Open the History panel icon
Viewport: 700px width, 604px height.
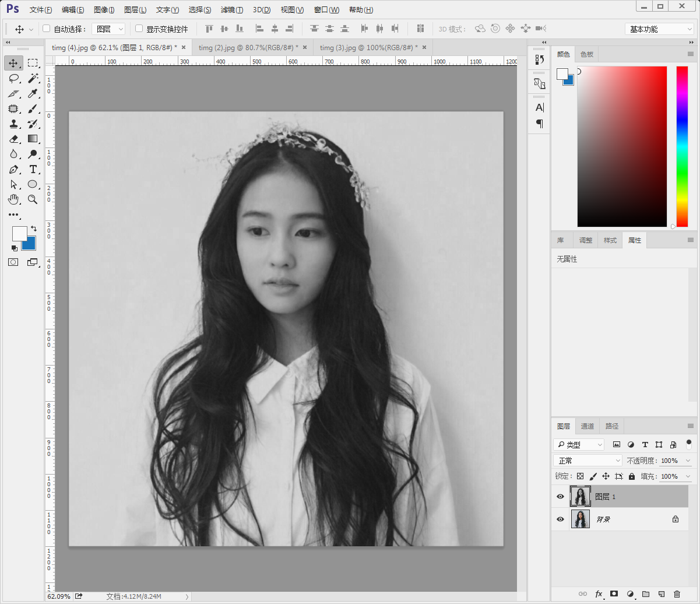point(539,59)
